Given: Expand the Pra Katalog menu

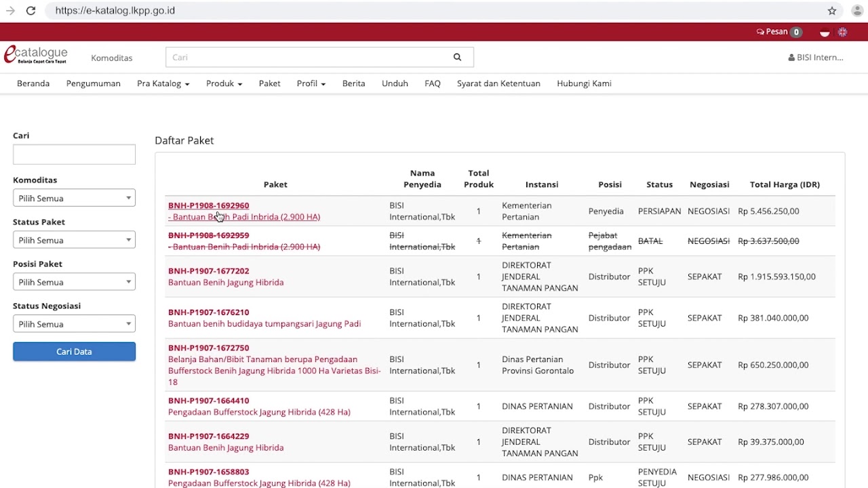Looking at the screenshot, I should [163, 83].
